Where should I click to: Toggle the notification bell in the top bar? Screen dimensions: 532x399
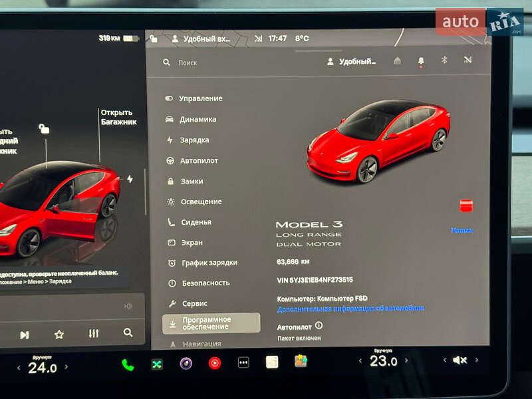pyautogui.click(x=420, y=60)
